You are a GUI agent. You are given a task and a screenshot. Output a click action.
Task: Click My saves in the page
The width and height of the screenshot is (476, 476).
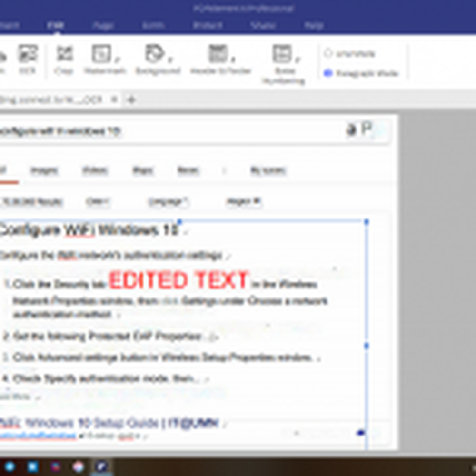(268, 170)
